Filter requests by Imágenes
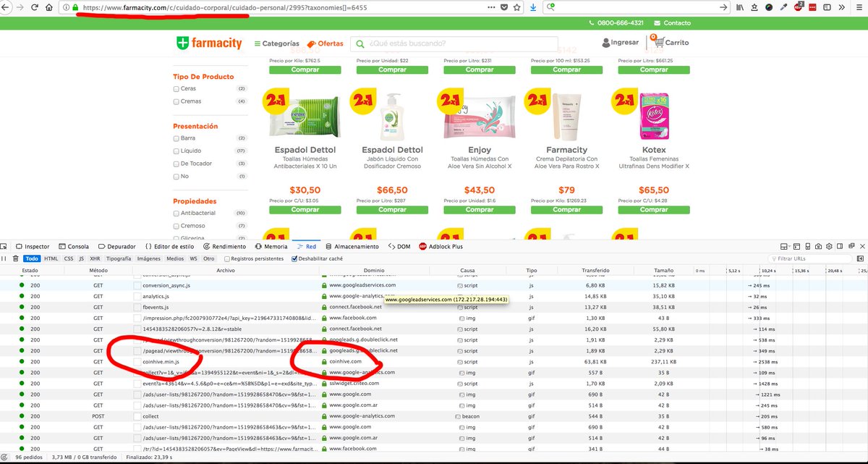The height and width of the screenshot is (464, 868). click(x=149, y=258)
